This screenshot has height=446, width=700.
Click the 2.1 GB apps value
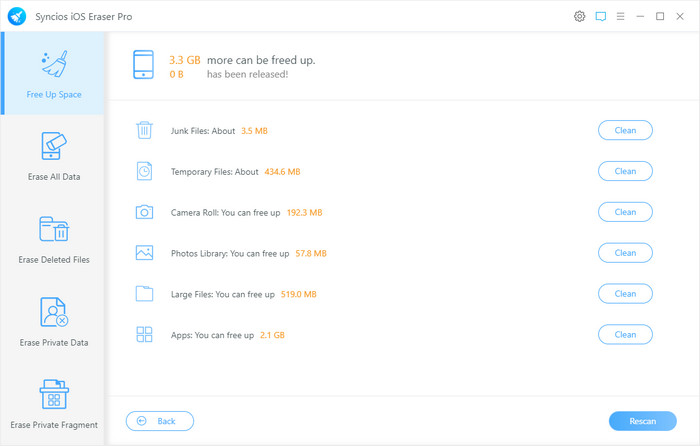point(272,335)
